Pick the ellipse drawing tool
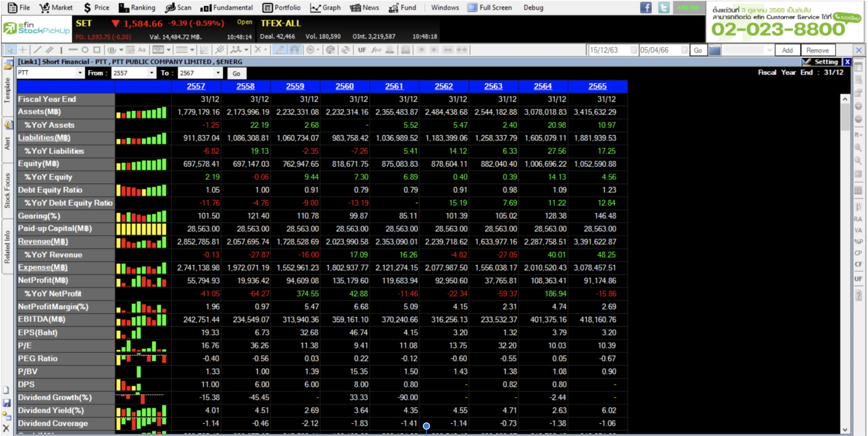Image resolution: width=868 pixels, height=436 pixels. click(85, 50)
